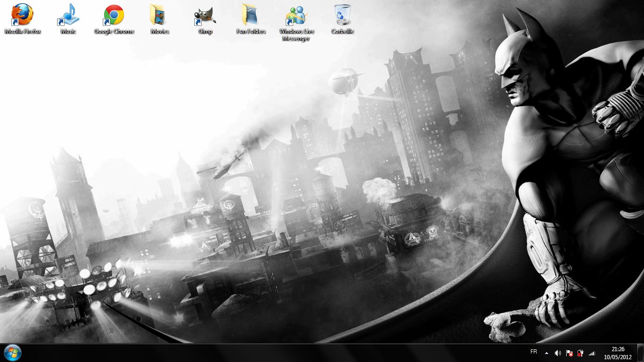Select the Fun Folders folder

251,19
